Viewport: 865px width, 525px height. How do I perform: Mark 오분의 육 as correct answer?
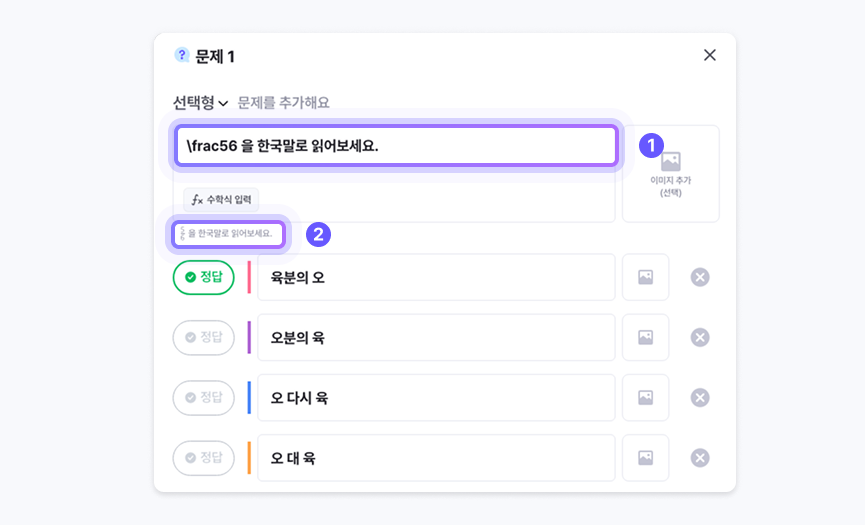(x=204, y=337)
